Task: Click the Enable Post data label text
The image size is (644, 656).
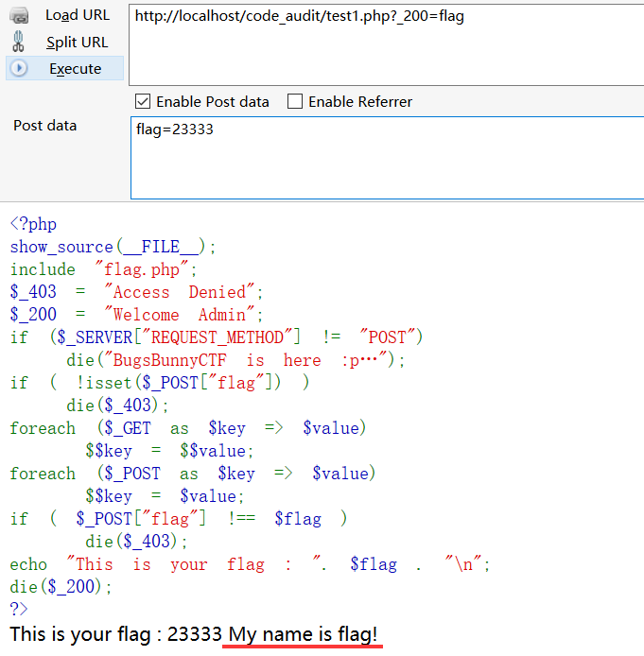Action: (212, 101)
